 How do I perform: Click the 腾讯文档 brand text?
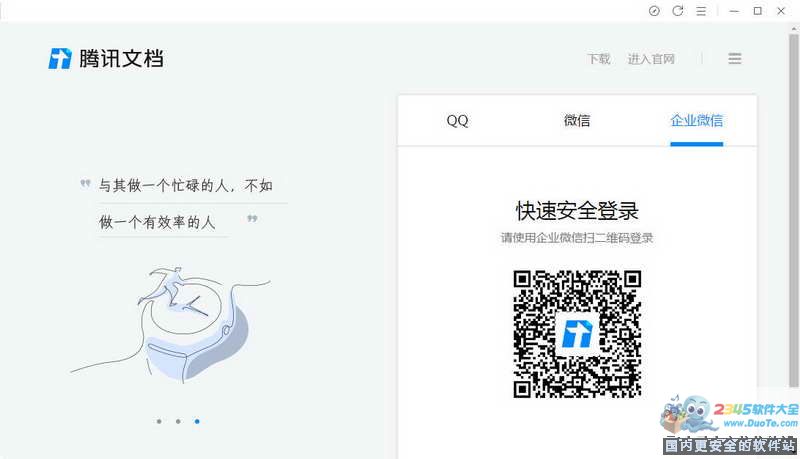point(121,59)
